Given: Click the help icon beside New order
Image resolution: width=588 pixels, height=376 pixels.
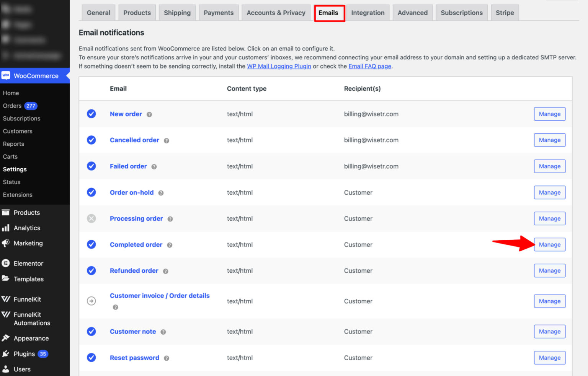Looking at the screenshot, I should (x=149, y=114).
